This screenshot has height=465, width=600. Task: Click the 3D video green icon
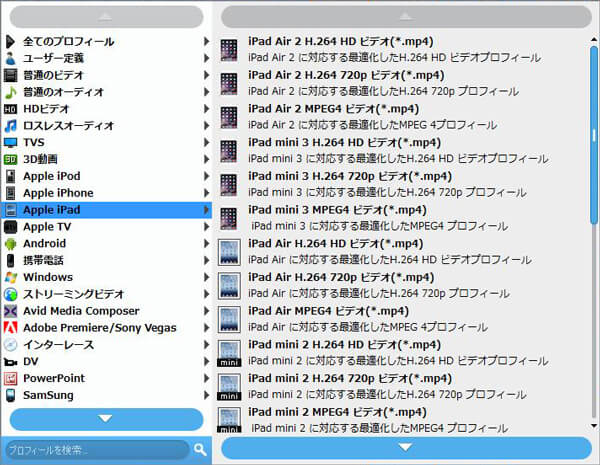point(10,159)
